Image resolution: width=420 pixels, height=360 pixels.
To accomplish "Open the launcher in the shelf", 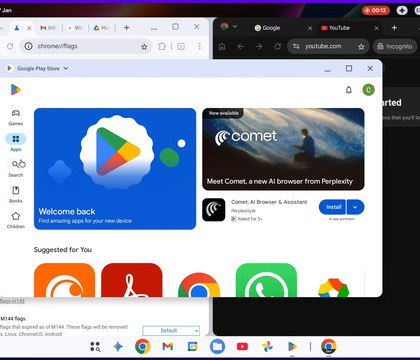I will pyautogui.click(x=95, y=347).
